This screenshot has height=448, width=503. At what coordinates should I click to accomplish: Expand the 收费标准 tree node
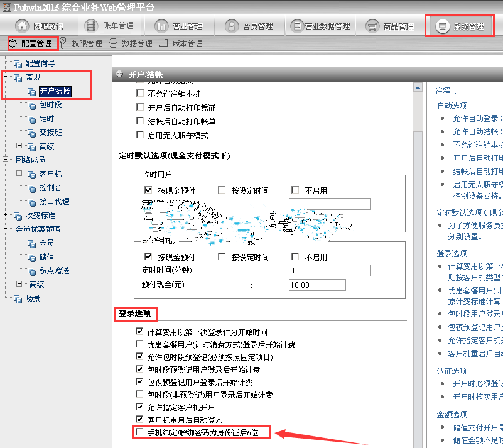[6, 216]
